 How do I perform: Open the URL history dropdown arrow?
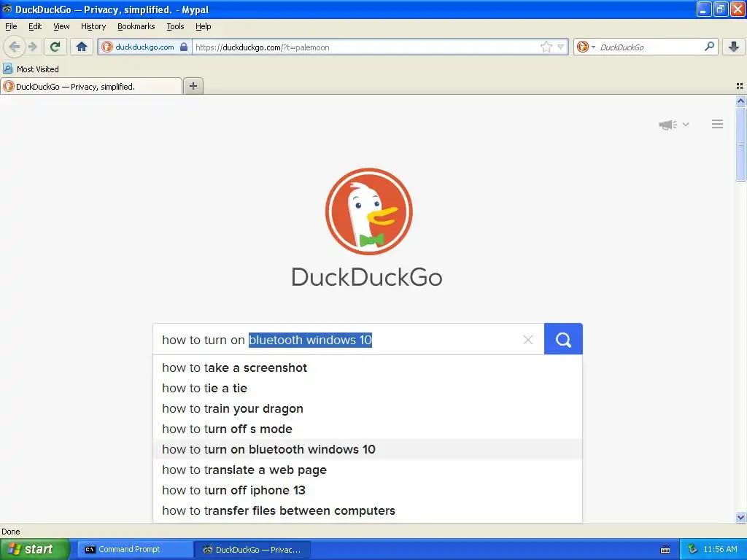pos(561,47)
